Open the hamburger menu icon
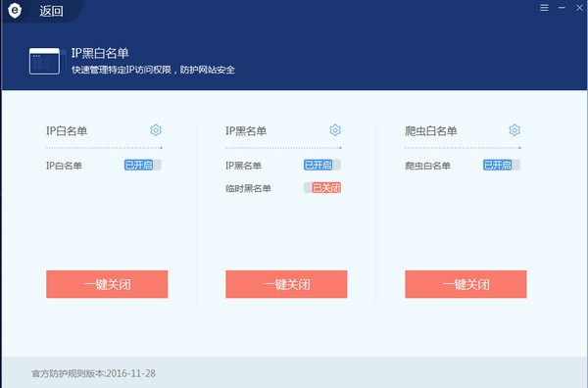This screenshot has height=388, width=588. click(544, 8)
